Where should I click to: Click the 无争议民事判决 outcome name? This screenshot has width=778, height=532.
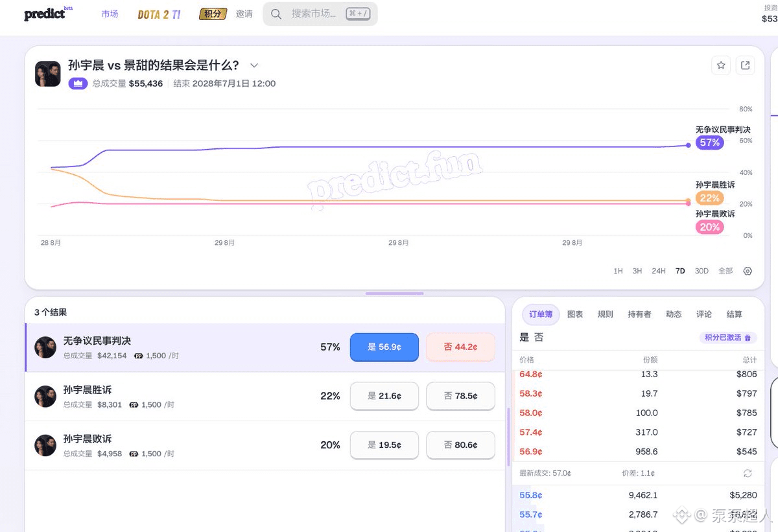(x=97, y=341)
